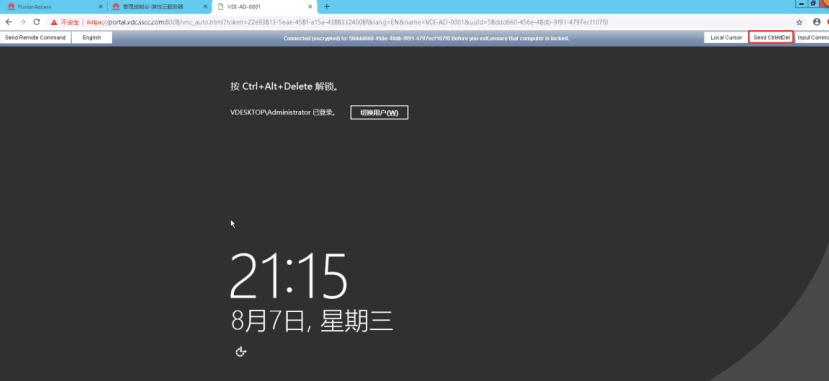Toggle the Local Cursor button
Image resolution: width=829 pixels, height=381 pixels.
[x=726, y=38]
